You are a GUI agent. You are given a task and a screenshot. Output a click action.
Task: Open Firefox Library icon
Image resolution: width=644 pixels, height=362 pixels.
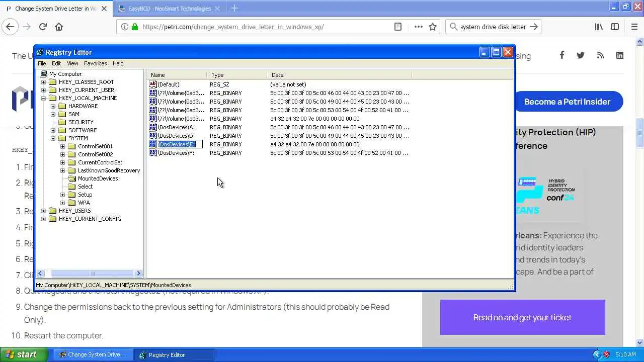pos(599,27)
